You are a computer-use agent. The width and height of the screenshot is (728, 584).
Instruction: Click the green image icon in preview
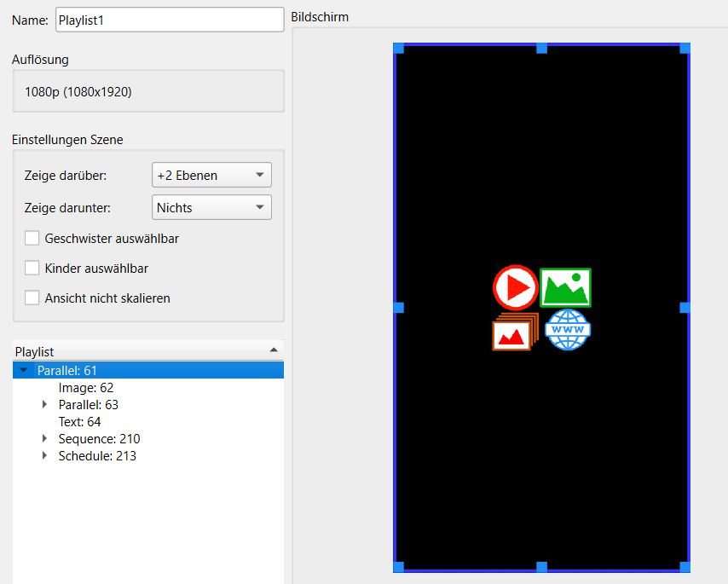coord(565,287)
